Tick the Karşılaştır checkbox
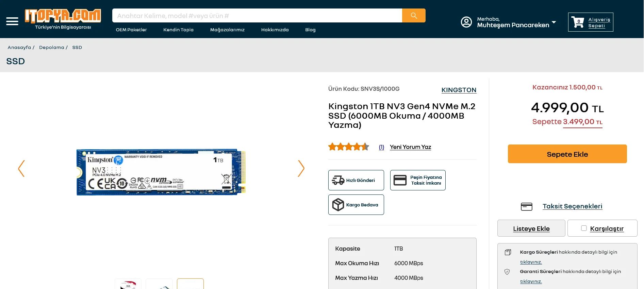Viewport: 644px width, 289px height. (x=584, y=228)
